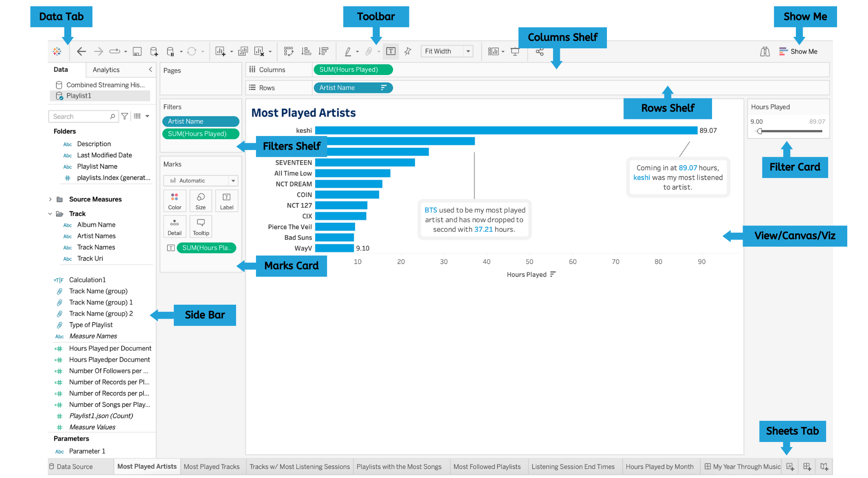Switch to the Analytics tab
Viewport: 868px width, 478px height.
pyautogui.click(x=106, y=69)
